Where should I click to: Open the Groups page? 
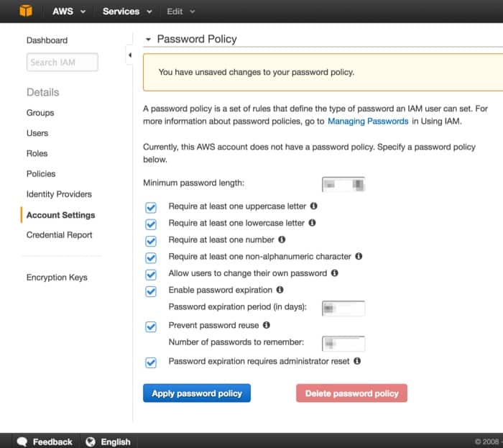pyautogui.click(x=40, y=113)
